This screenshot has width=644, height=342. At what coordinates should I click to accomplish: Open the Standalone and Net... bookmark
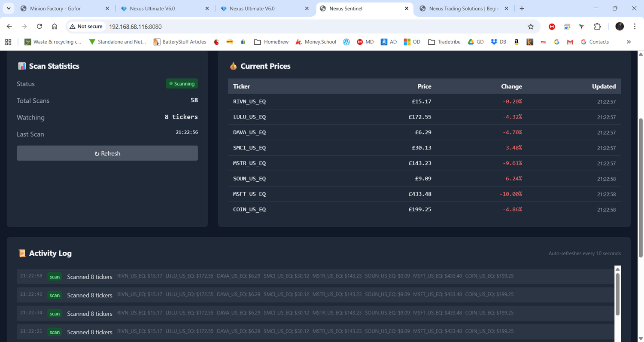[117, 42]
